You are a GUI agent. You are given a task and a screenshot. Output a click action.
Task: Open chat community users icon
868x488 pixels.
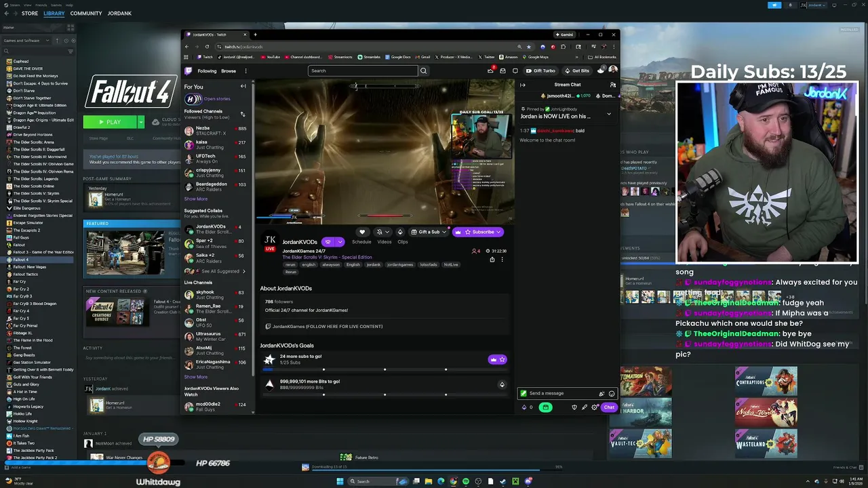(613, 85)
